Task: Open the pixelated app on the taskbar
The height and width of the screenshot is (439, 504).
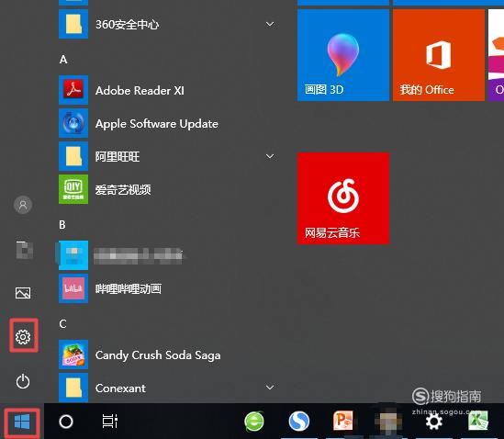Action: [388, 421]
